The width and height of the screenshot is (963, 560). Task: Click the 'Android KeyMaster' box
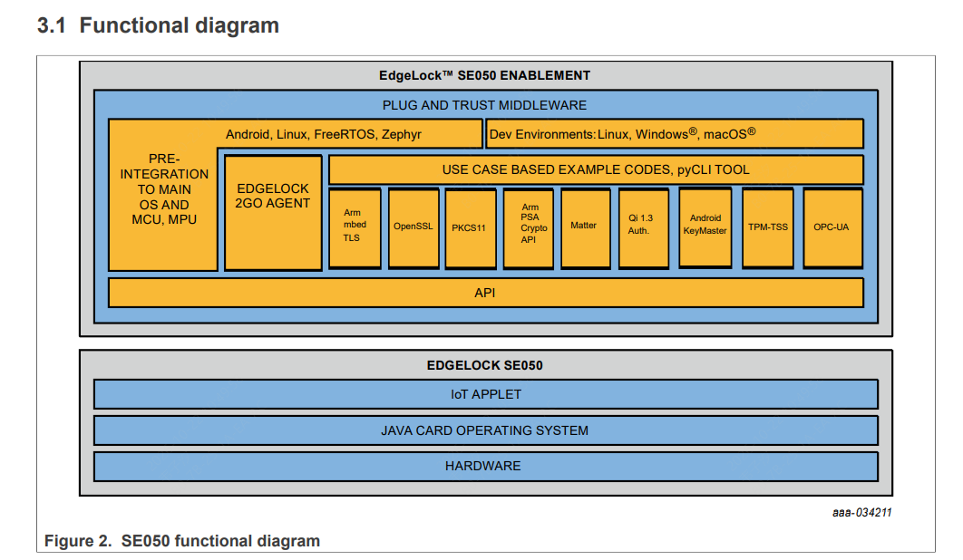click(705, 227)
